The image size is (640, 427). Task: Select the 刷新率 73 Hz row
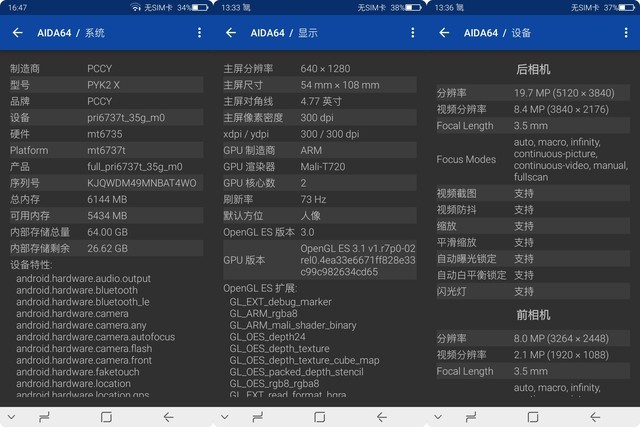click(x=320, y=199)
